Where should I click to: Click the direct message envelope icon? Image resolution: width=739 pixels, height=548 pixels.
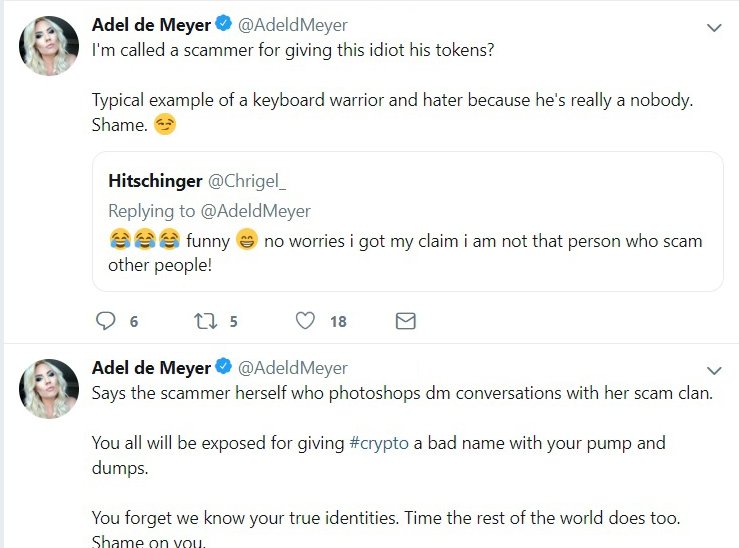point(405,321)
